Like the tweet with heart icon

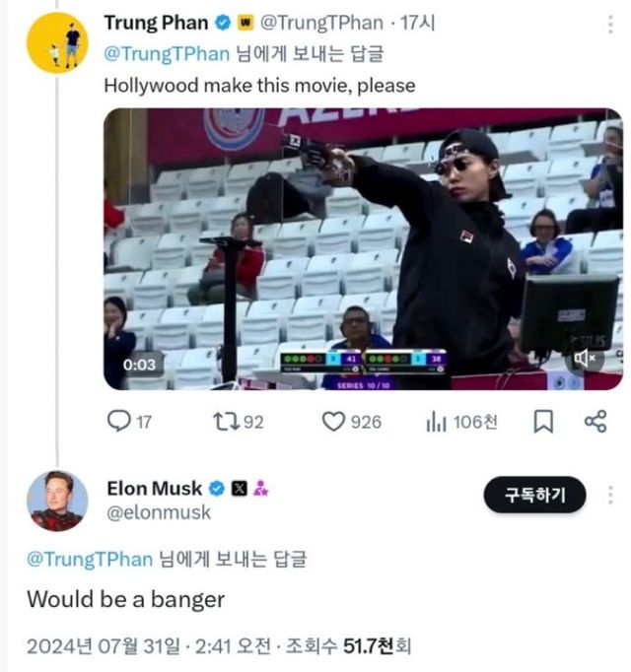tap(335, 422)
